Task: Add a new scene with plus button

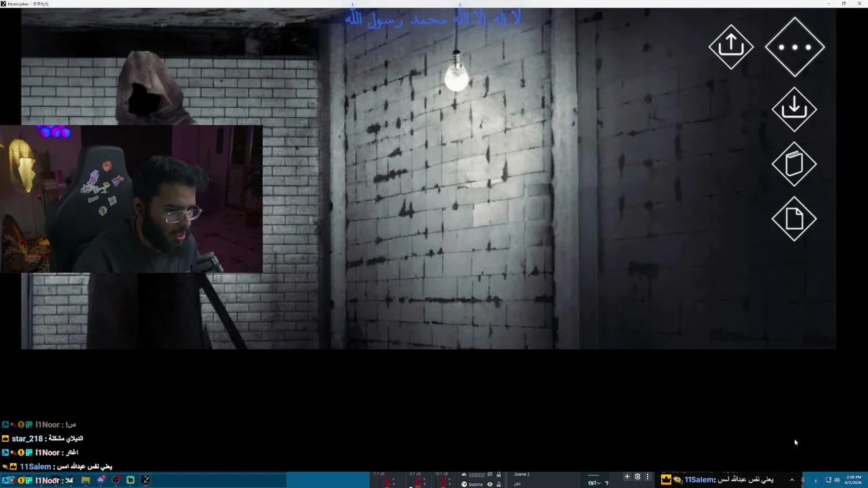Action: click(x=627, y=476)
